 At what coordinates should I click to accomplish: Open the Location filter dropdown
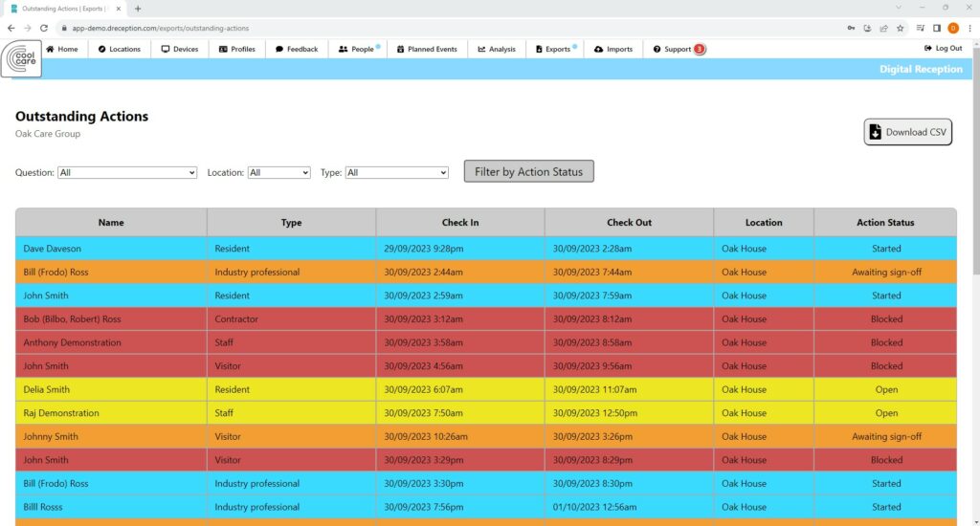click(x=278, y=173)
